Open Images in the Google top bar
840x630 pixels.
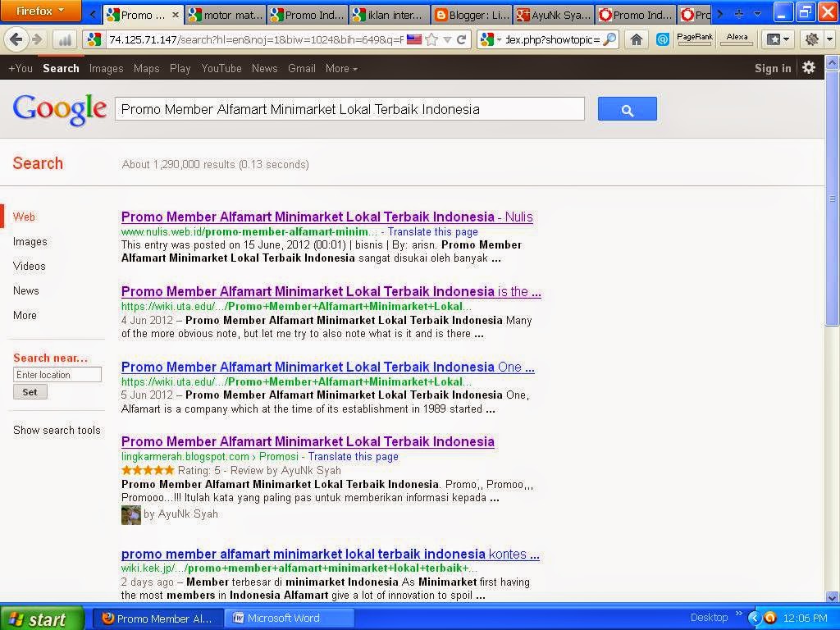point(106,68)
